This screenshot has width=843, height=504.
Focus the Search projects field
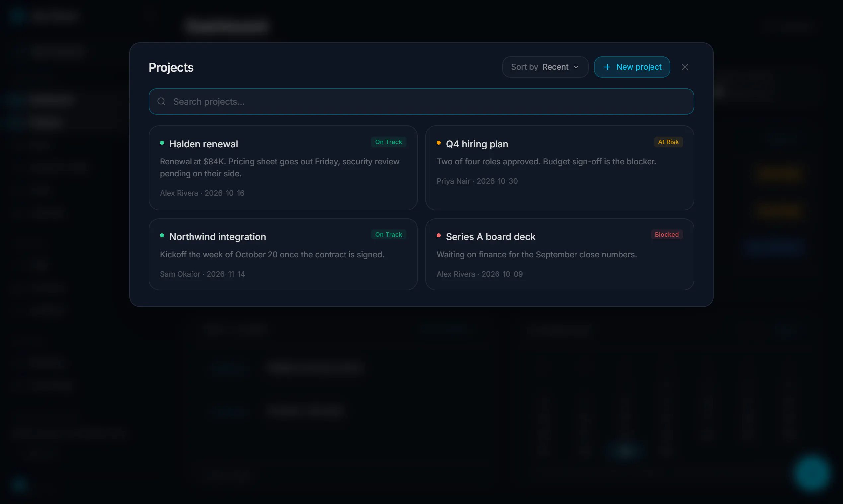tap(421, 101)
